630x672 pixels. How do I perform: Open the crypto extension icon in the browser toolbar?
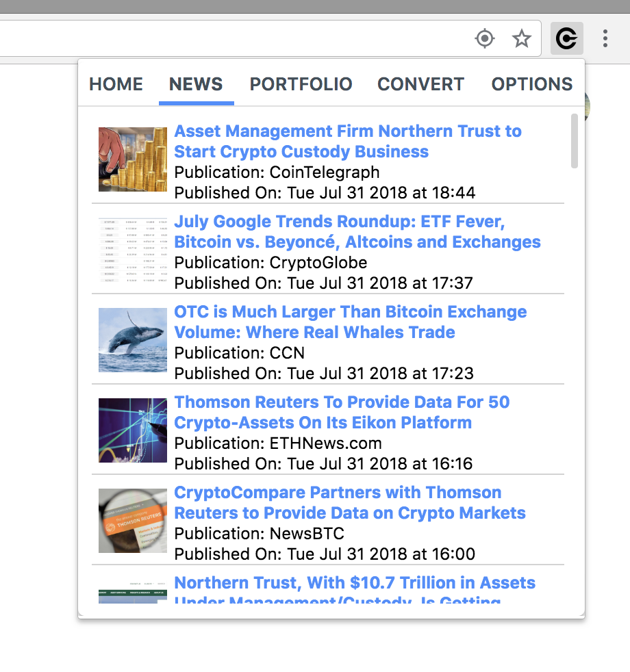[x=566, y=38]
